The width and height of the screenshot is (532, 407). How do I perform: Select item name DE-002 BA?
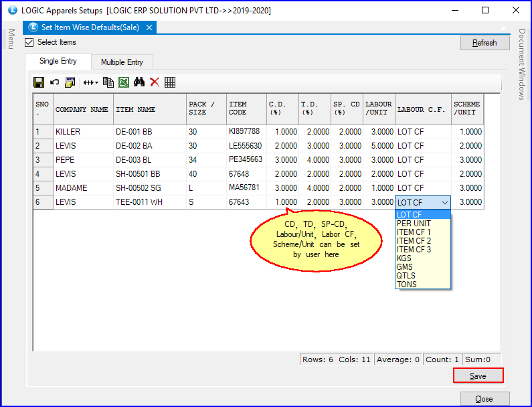coord(150,146)
